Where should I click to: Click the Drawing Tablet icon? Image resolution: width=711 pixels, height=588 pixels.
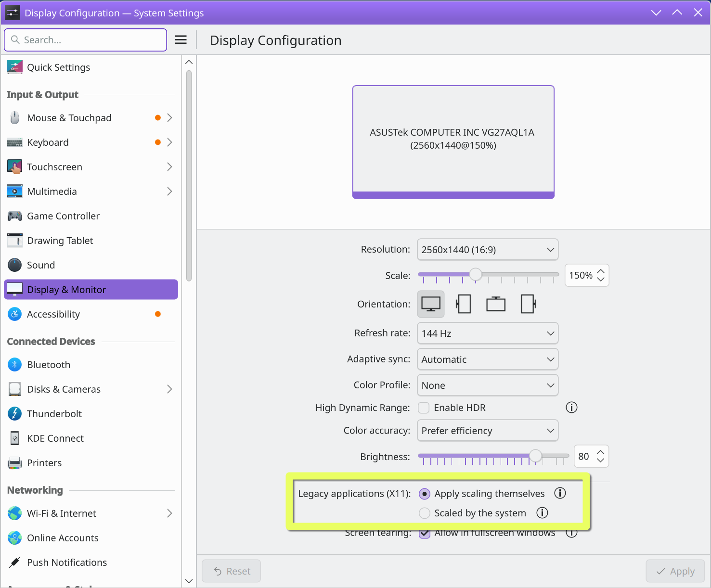click(14, 241)
